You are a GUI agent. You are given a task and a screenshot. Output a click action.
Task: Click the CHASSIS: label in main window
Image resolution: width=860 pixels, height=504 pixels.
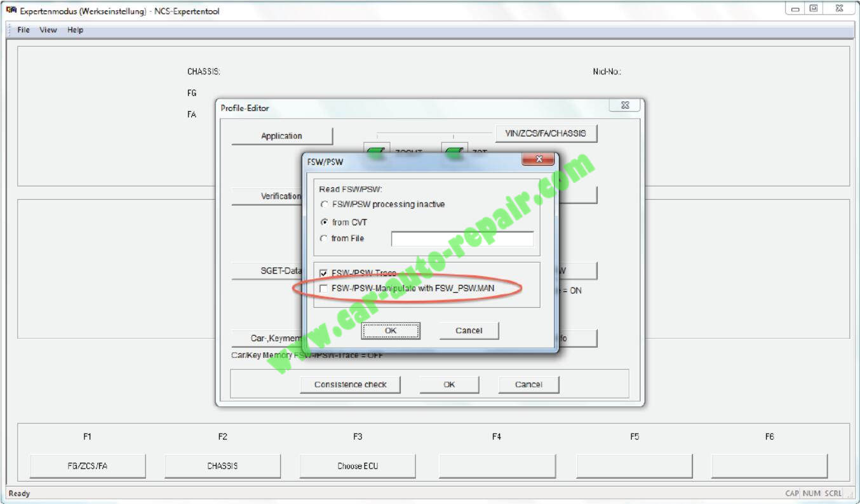[x=204, y=72]
